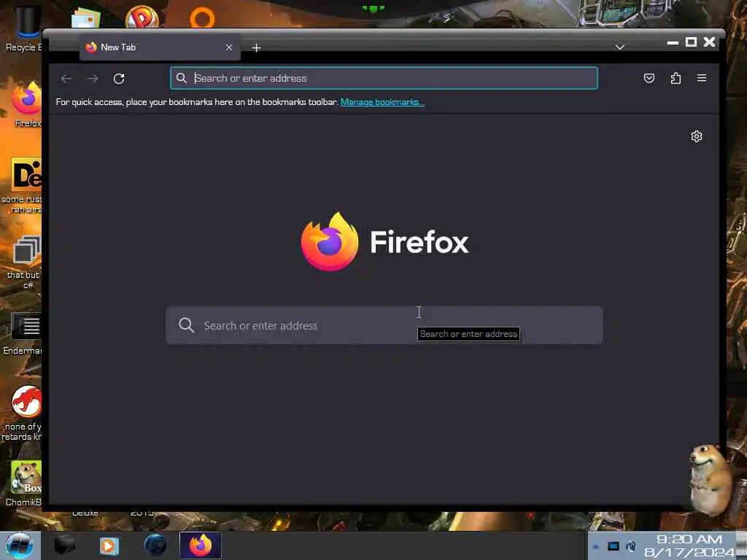This screenshot has width=747, height=560.
Task: Close the Firefox window
Action: pyautogui.click(x=709, y=42)
